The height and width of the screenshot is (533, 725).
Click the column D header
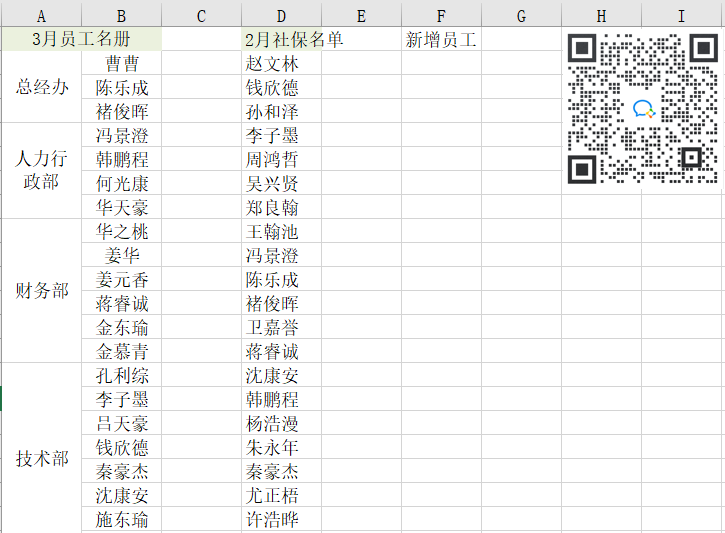281,16
